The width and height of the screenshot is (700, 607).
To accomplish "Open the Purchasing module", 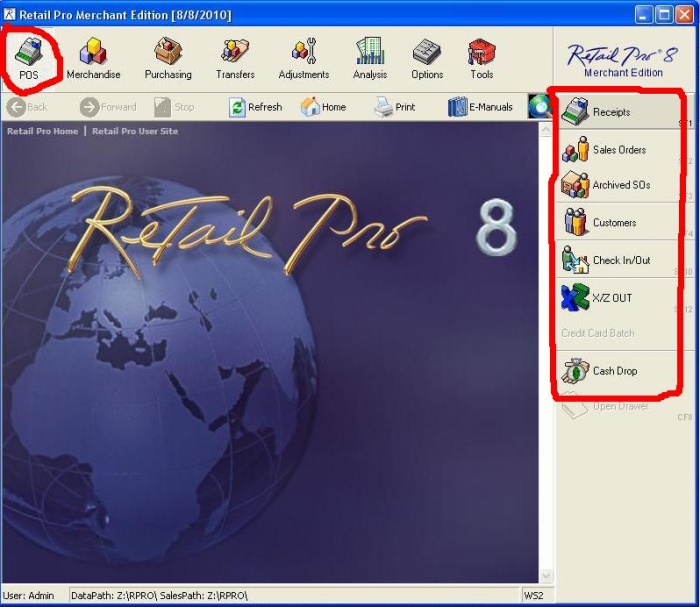I will pyautogui.click(x=168, y=58).
